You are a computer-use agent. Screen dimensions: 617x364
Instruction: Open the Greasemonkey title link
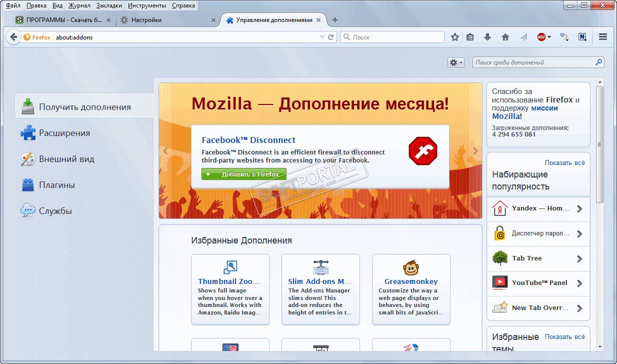point(411,281)
